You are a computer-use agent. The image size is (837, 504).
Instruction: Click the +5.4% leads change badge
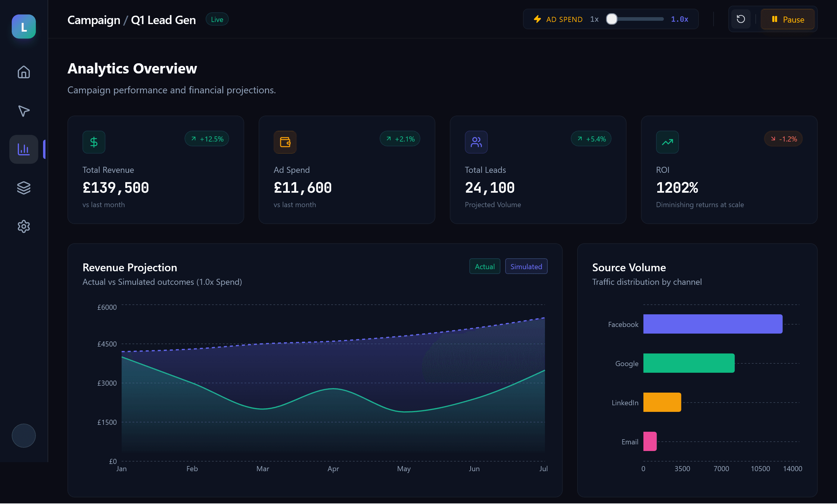(x=591, y=139)
